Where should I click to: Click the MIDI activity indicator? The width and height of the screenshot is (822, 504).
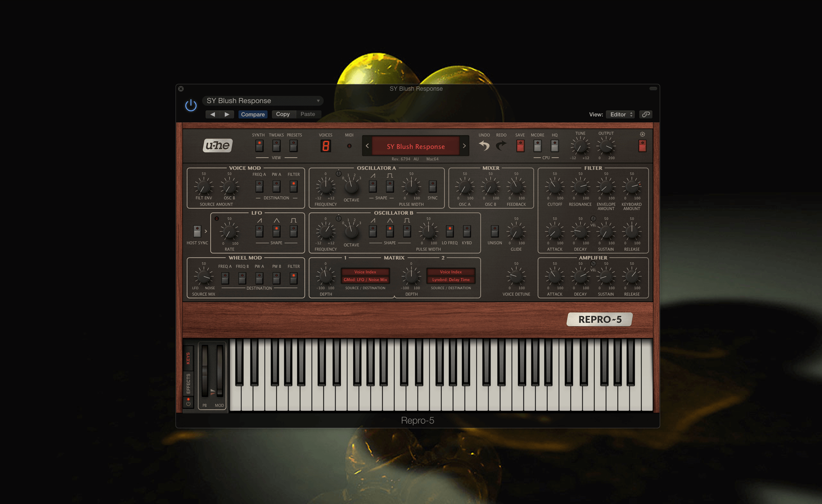[349, 146]
